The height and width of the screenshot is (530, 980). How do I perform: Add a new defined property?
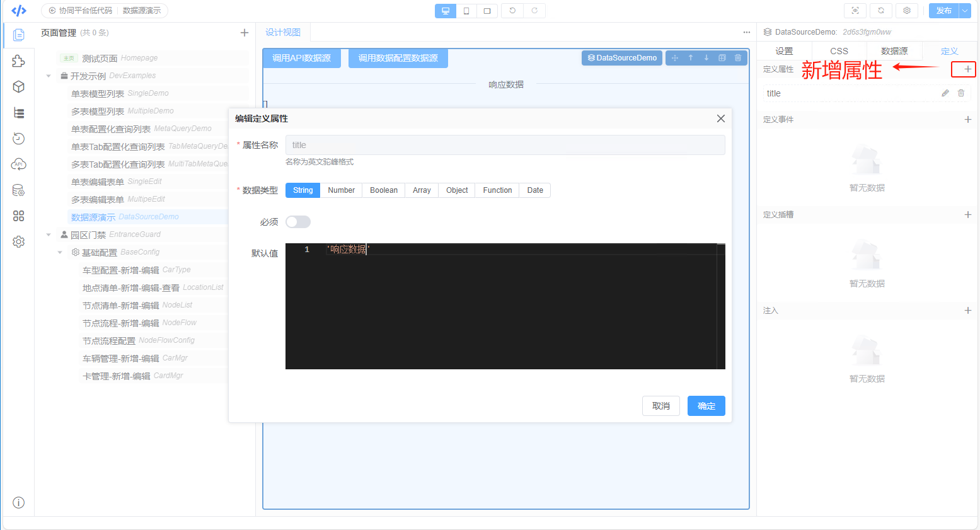pos(967,69)
